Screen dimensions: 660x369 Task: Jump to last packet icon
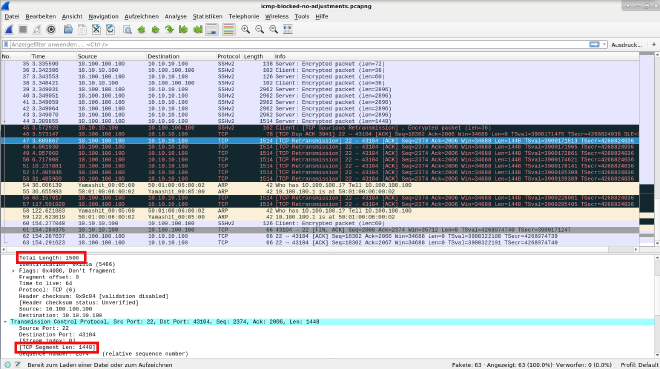[x=197, y=29]
